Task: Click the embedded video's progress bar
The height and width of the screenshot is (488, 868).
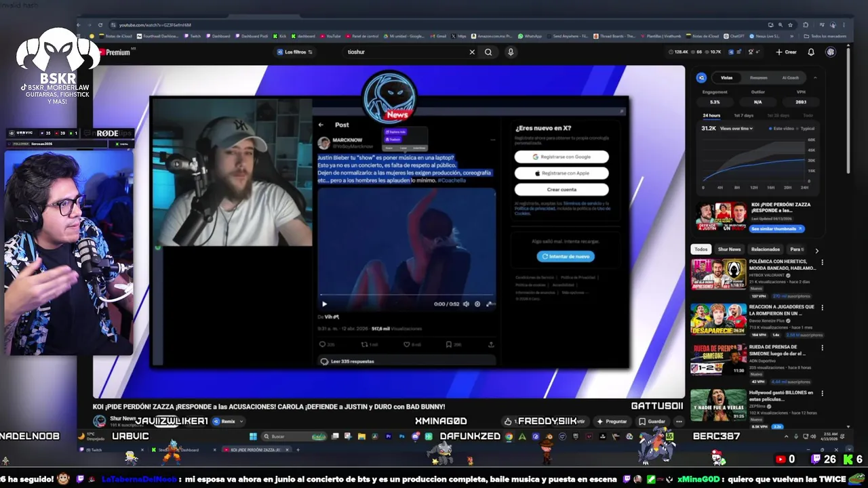Action: 407,296
